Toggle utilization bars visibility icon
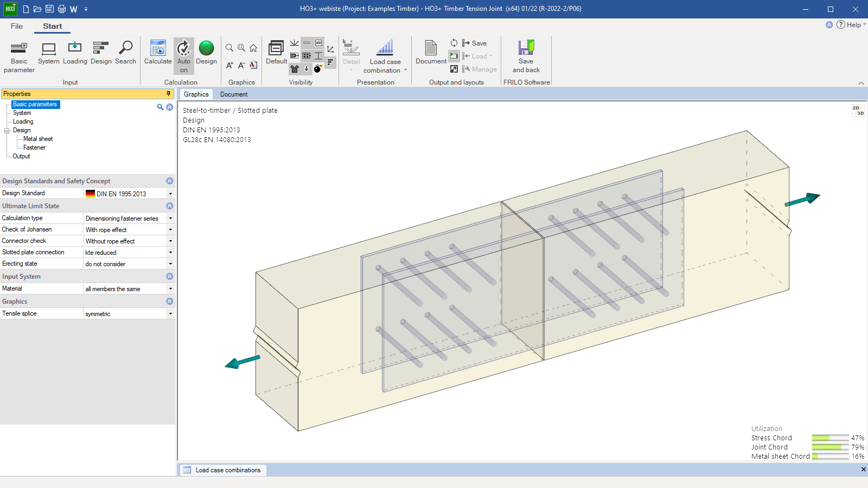868x488 pixels. click(x=330, y=62)
